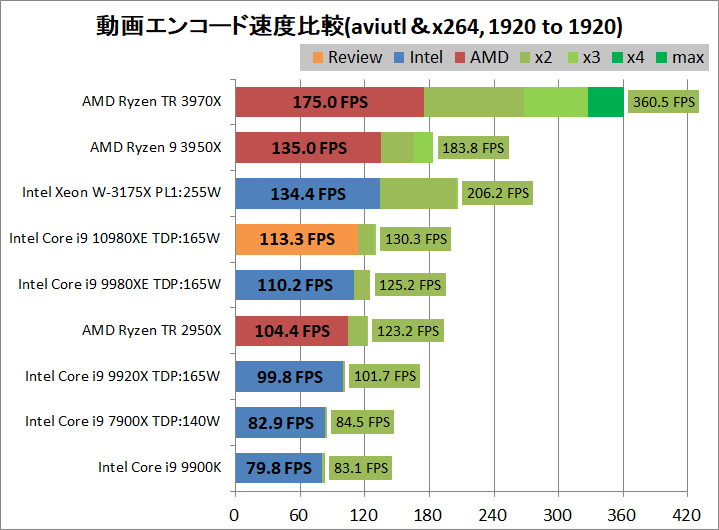This screenshot has width=719, height=530.
Task: Click the x3 legend swatch
Action: point(573,58)
